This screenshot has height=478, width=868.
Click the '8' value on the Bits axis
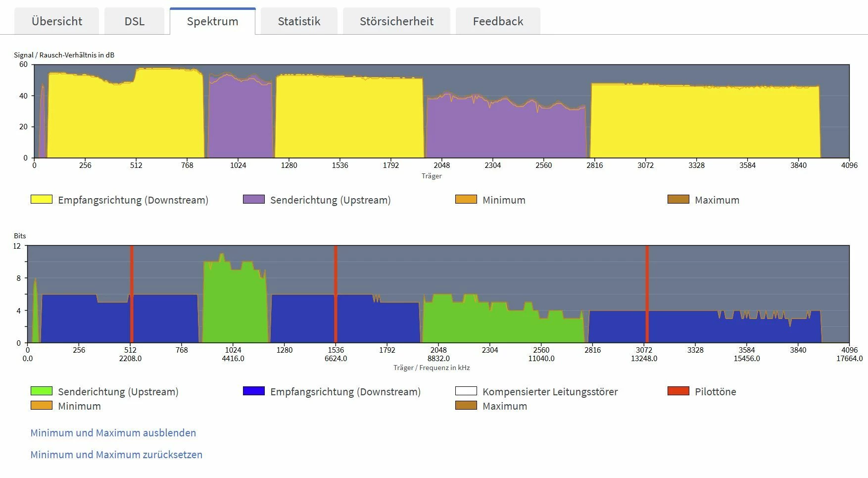[x=19, y=278]
